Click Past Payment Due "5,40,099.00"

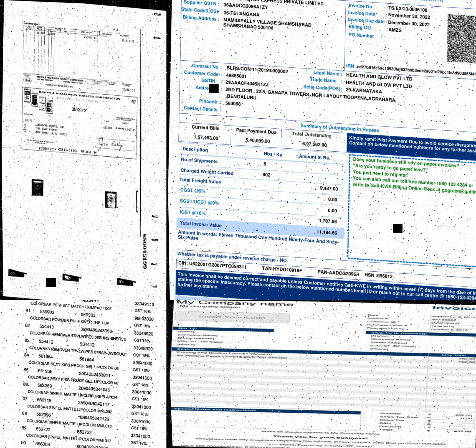coord(257,141)
